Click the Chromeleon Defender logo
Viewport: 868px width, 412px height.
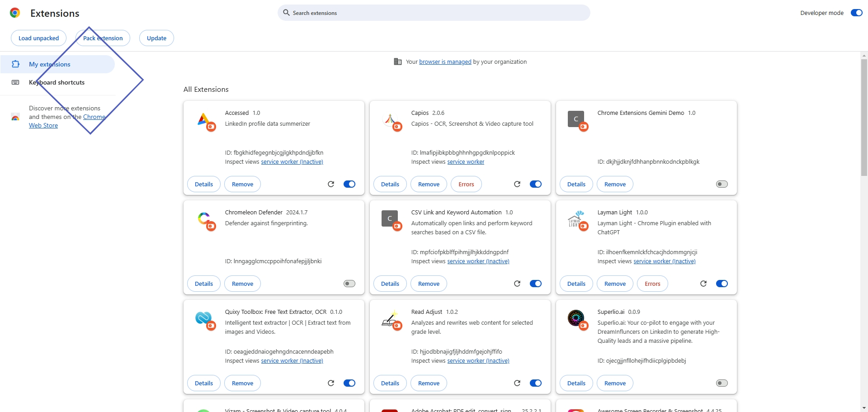[206, 221]
